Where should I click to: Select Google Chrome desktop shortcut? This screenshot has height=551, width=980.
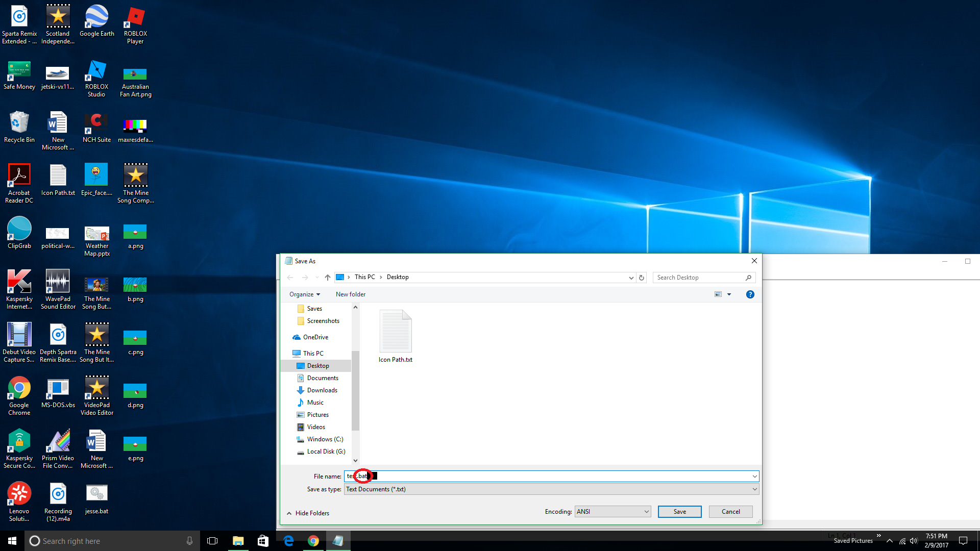pyautogui.click(x=19, y=395)
